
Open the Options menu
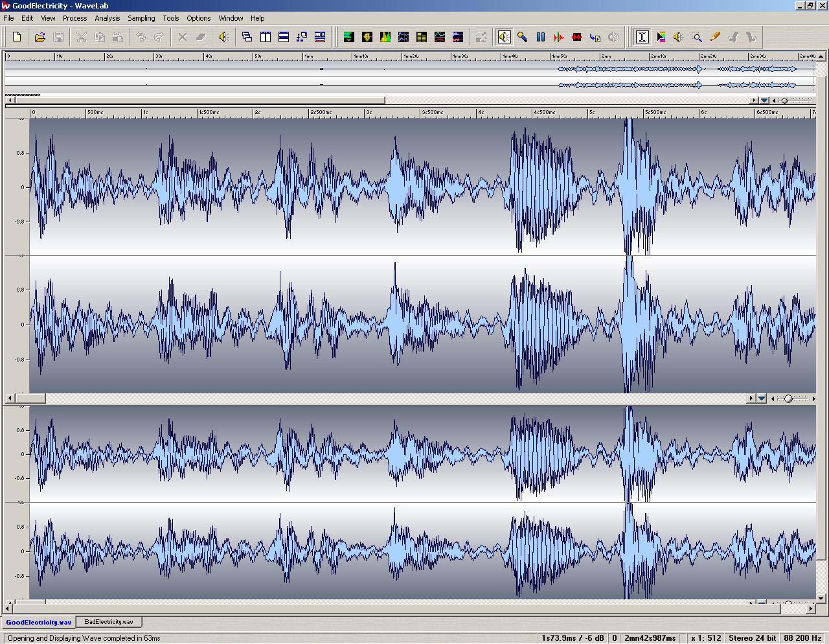coord(199,18)
